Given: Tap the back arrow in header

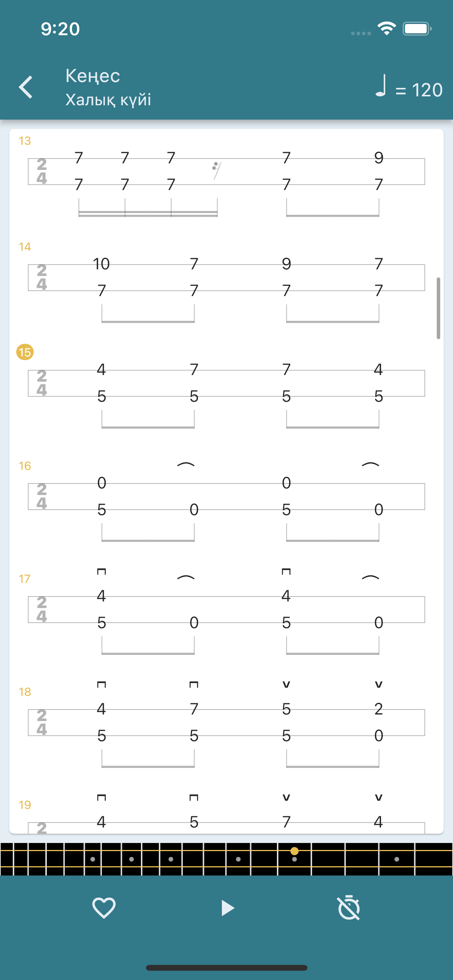Looking at the screenshot, I should (26, 87).
